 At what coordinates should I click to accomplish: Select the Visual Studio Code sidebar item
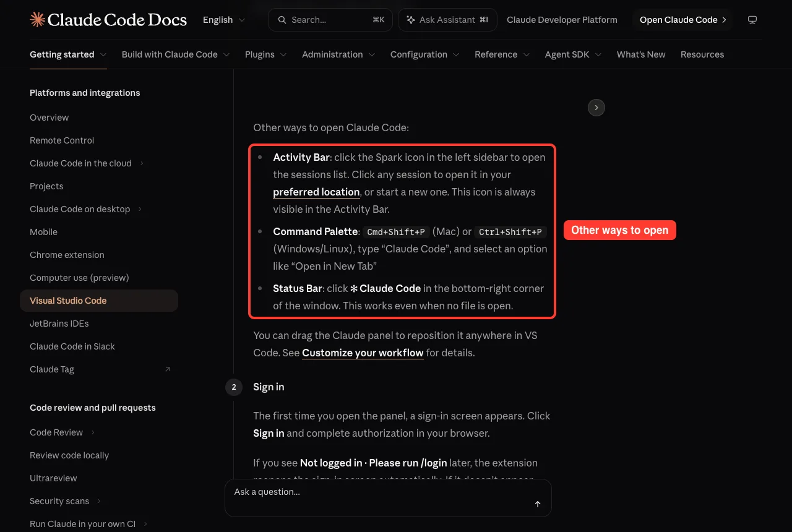pyautogui.click(x=99, y=301)
